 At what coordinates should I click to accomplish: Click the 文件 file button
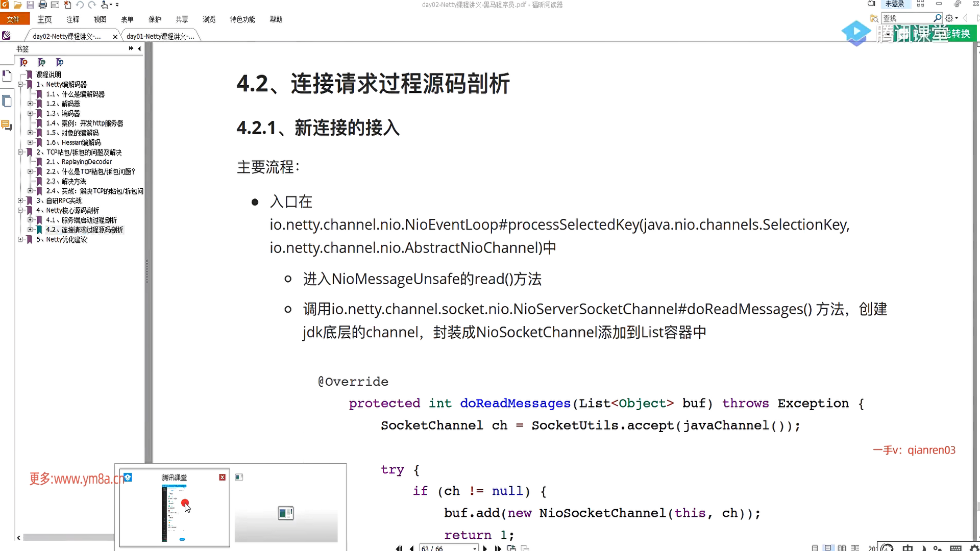tap(14, 19)
